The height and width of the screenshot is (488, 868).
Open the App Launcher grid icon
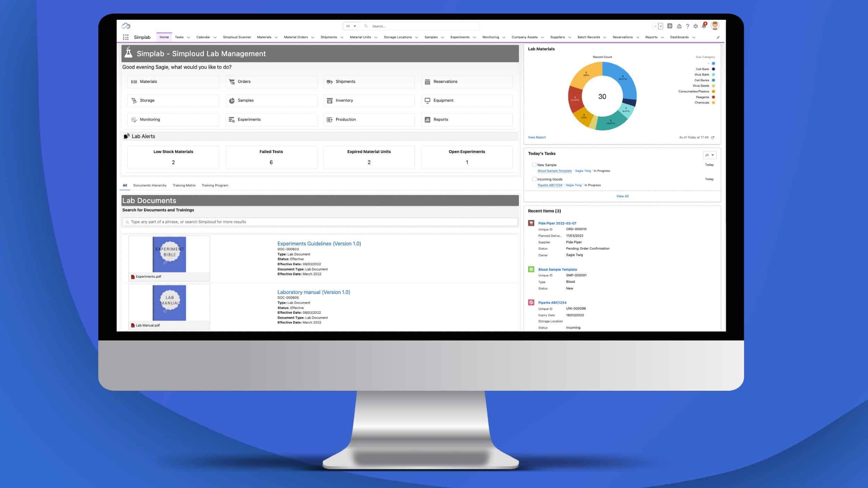point(126,37)
